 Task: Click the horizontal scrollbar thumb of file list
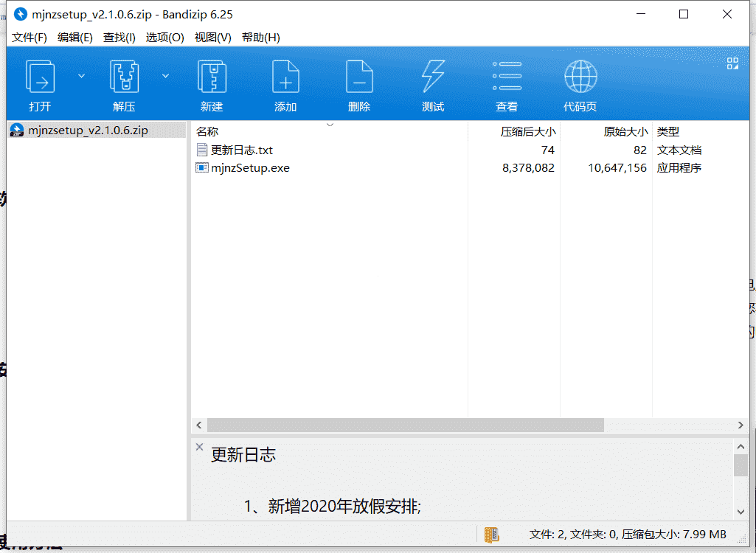tap(406, 425)
